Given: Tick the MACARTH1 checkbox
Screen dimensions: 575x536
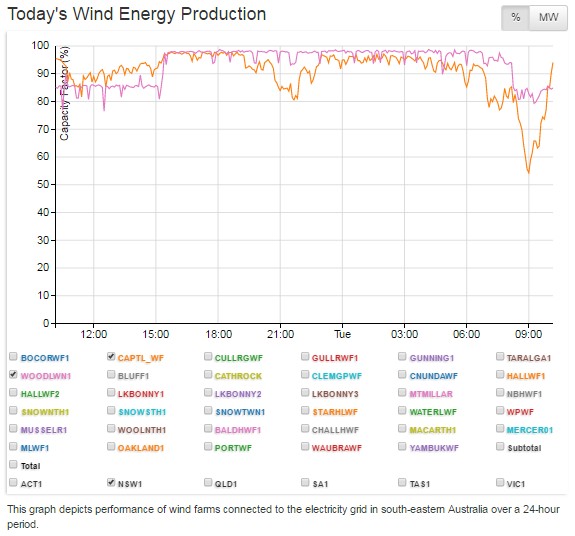Looking at the screenshot, I should click(x=402, y=428).
